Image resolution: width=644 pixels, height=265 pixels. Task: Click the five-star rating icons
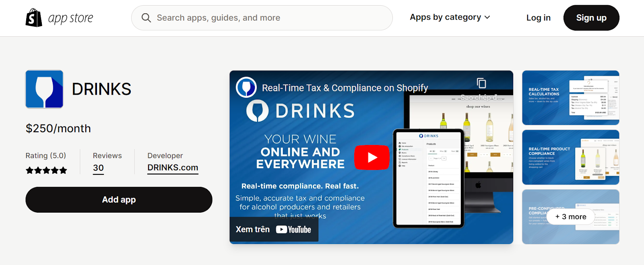[x=46, y=170]
